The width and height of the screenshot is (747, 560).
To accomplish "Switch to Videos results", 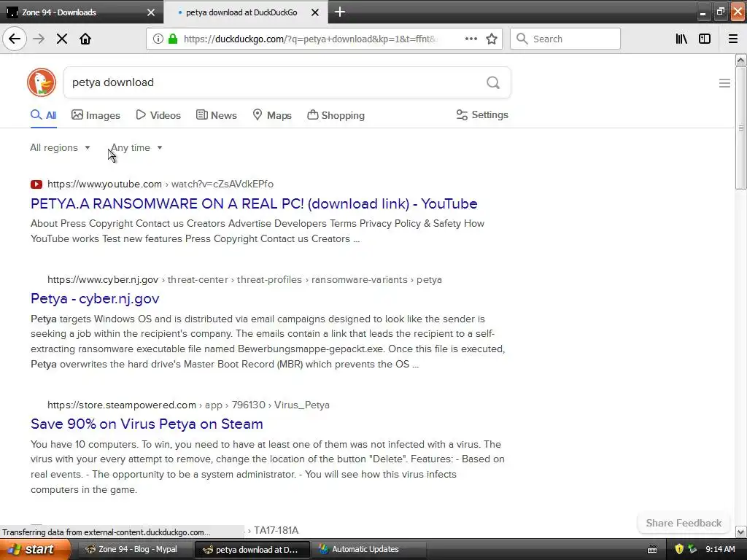I will pyautogui.click(x=158, y=115).
